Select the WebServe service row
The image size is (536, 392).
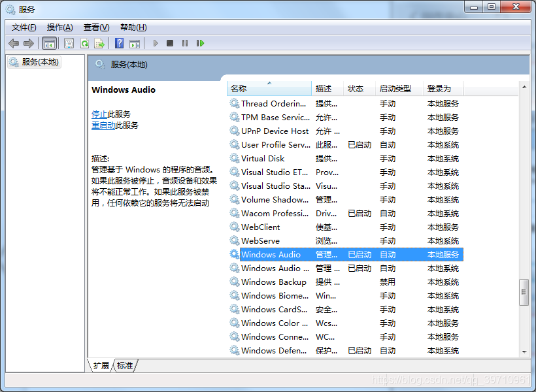point(345,240)
